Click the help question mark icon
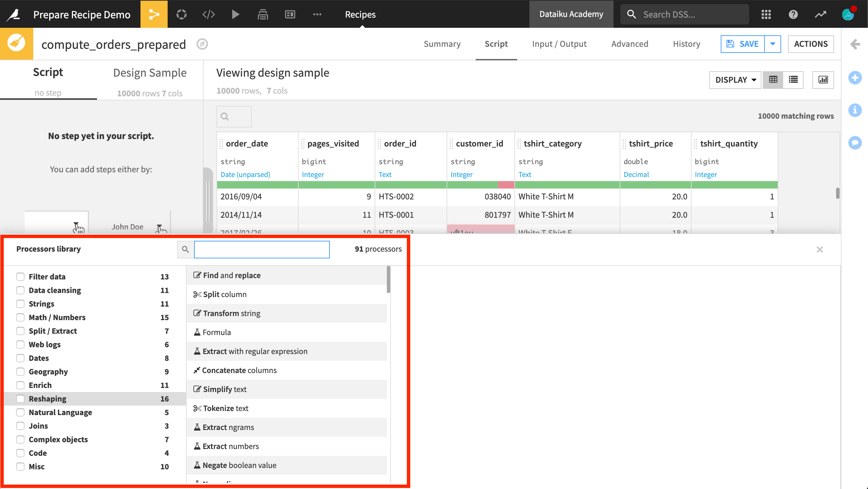 click(793, 14)
